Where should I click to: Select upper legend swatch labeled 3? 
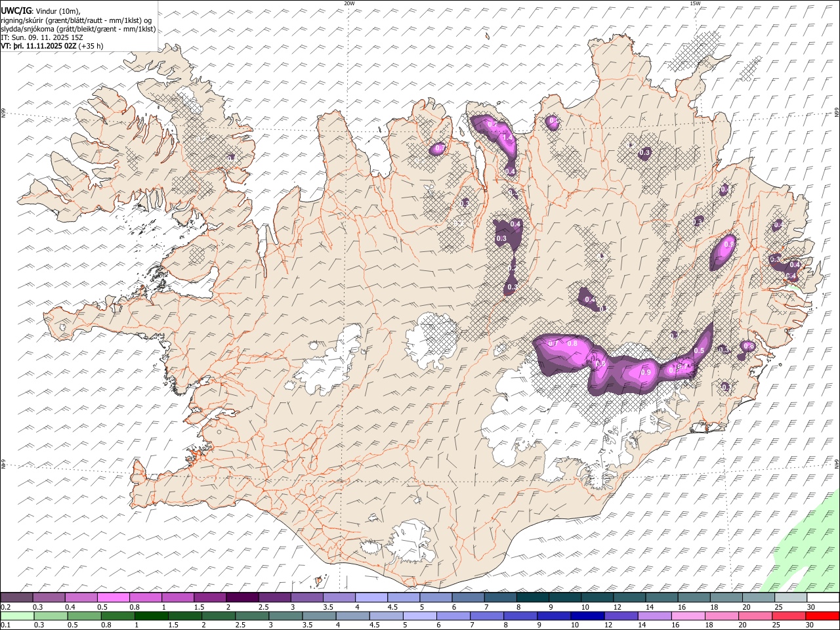click(x=306, y=597)
